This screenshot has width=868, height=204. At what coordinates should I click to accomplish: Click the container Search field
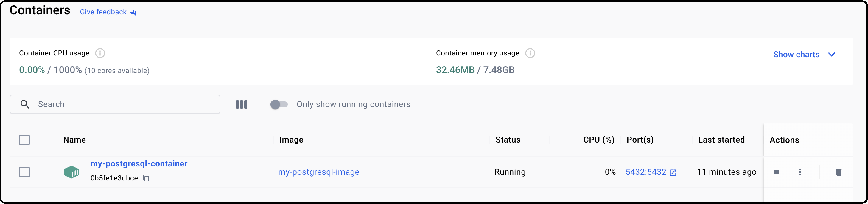click(115, 104)
